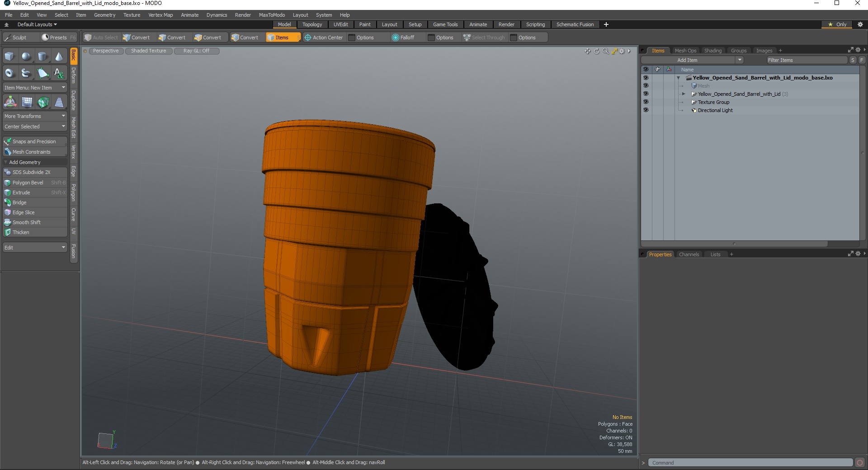Toggle the Falloff button
The image size is (868, 470).
(403, 38)
